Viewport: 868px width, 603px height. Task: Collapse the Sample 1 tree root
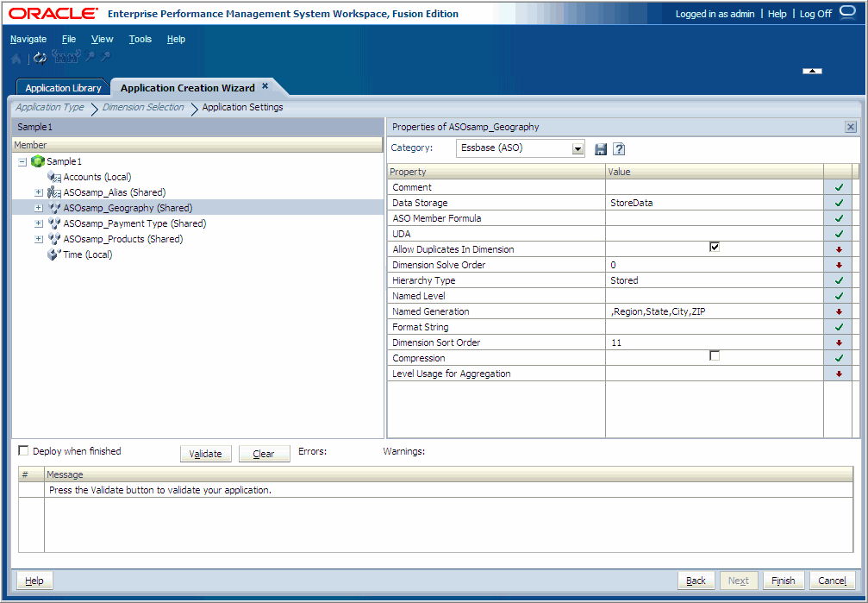coord(22,161)
